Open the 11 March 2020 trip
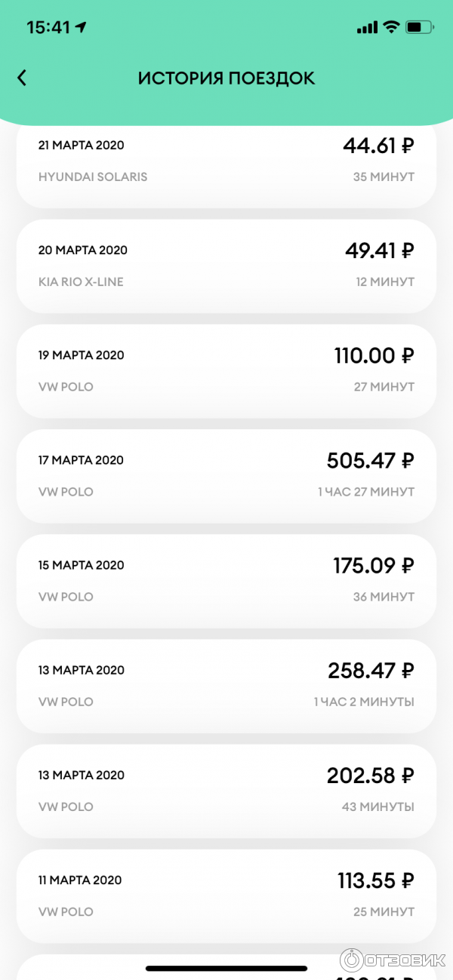 (226, 895)
